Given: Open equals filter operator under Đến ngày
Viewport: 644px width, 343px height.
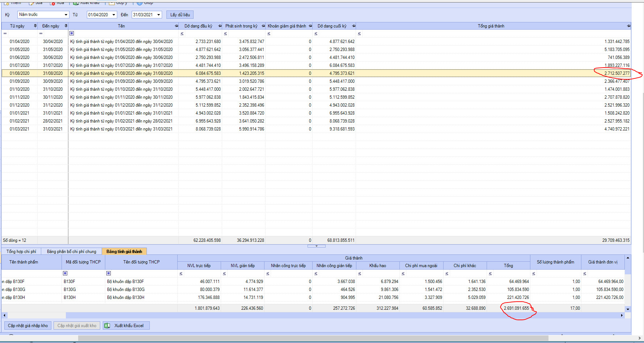Looking at the screenshot, I should coord(41,33).
